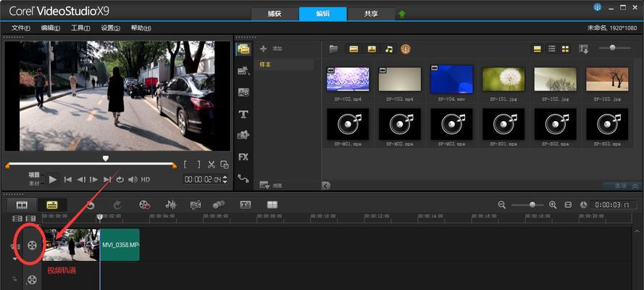The image size is (644, 290).
Task: Open the Subtitle Editor
Action: coord(245,204)
